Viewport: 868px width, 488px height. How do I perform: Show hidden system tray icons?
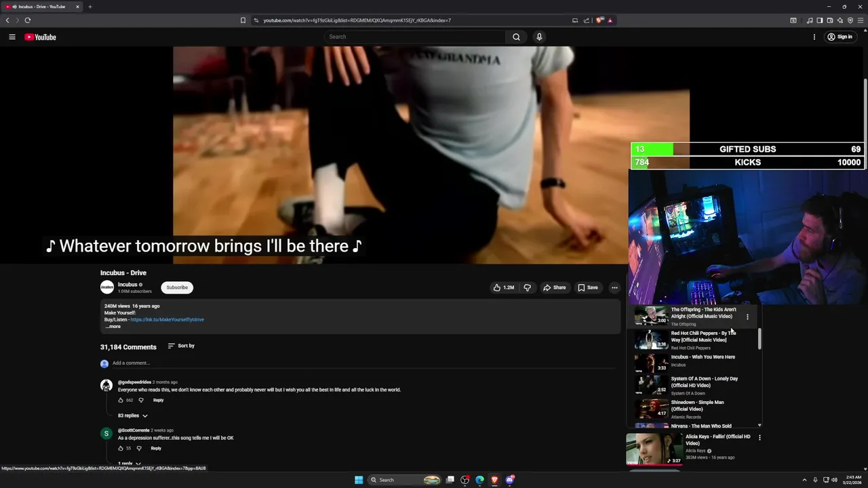tap(804, 480)
